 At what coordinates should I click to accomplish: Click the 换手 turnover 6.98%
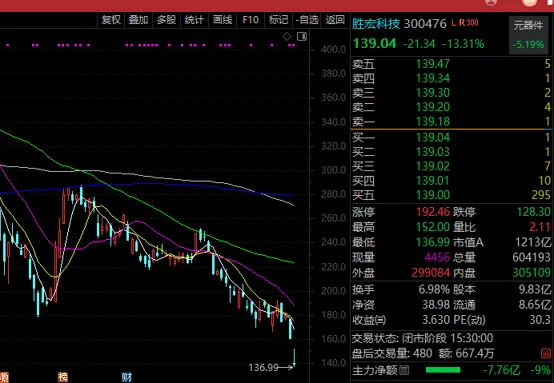click(434, 290)
